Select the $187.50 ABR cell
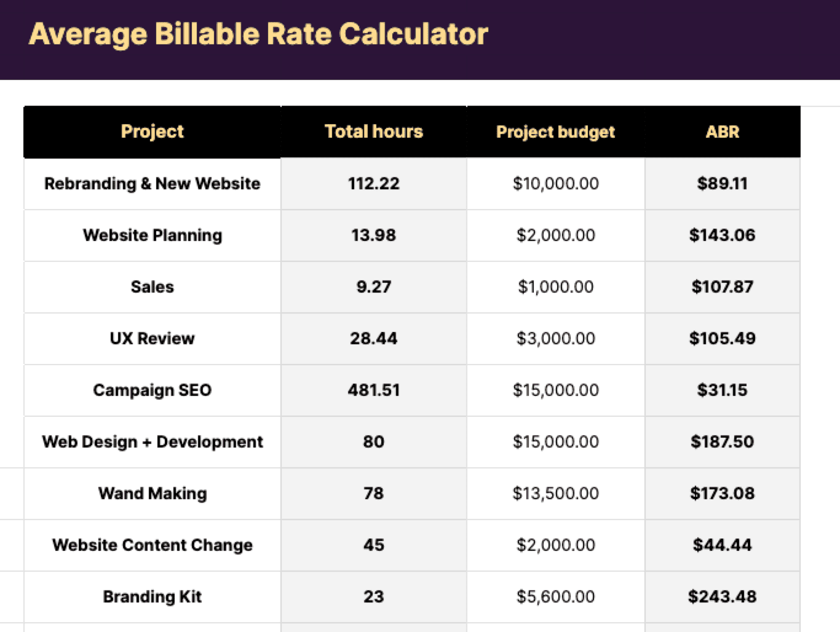Image resolution: width=840 pixels, height=632 pixels. [722, 441]
